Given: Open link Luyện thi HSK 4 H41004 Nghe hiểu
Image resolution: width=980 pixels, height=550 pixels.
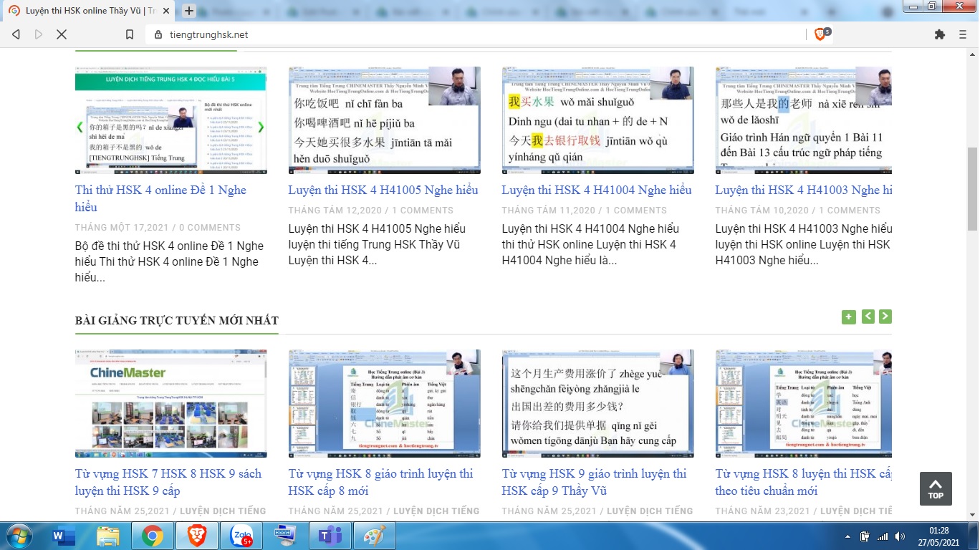Looking at the screenshot, I should [x=597, y=190].
